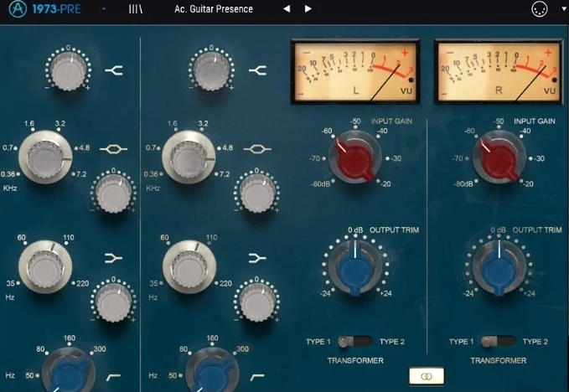This screenshot has height=392, width=569.
Task: Go to the next preset
Action: 308,9
